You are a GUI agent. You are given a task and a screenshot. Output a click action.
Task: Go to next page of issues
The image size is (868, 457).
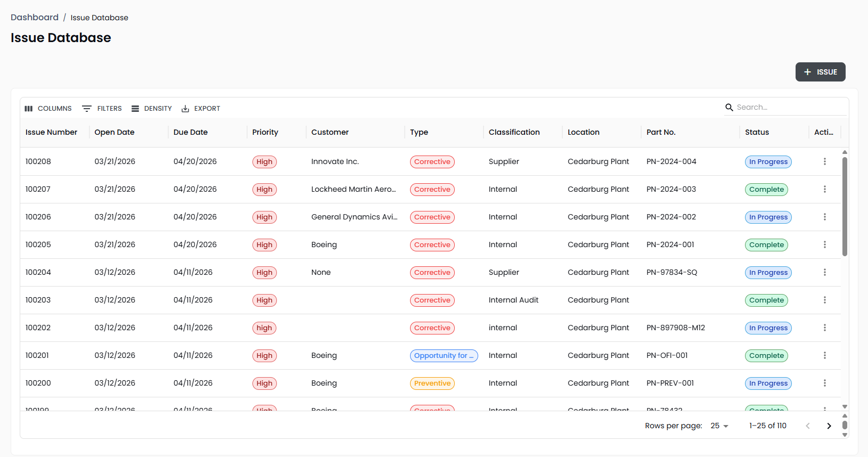tap(829, 426)
